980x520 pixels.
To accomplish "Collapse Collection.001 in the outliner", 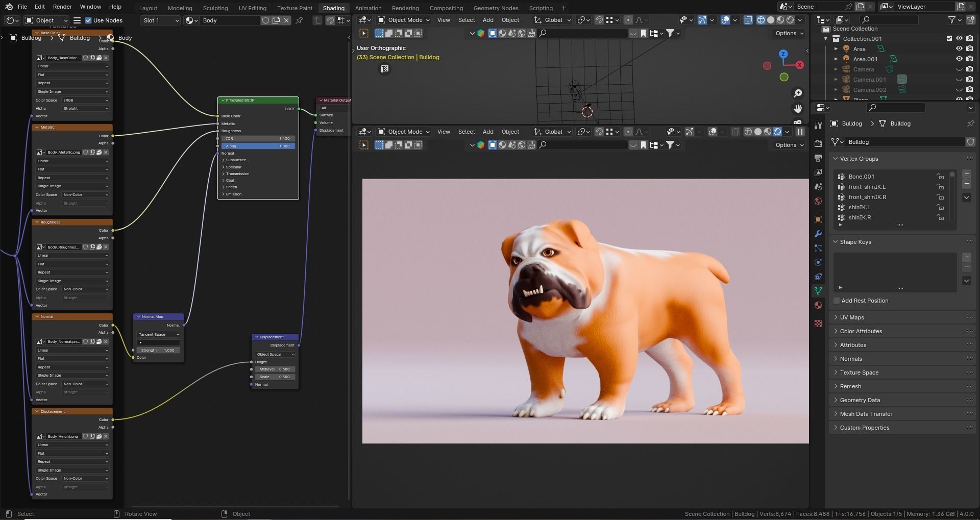I will tap(826, 39).
